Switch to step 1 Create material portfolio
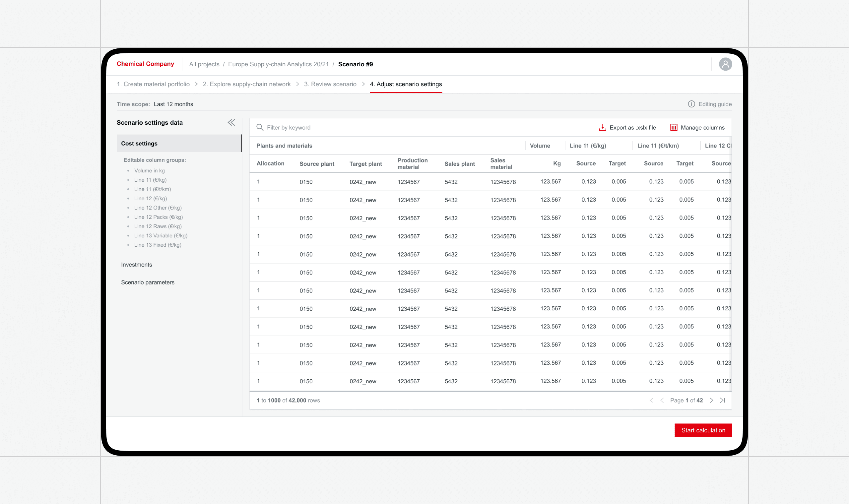The height and width of the screenshot is (504, 849). 153,84
